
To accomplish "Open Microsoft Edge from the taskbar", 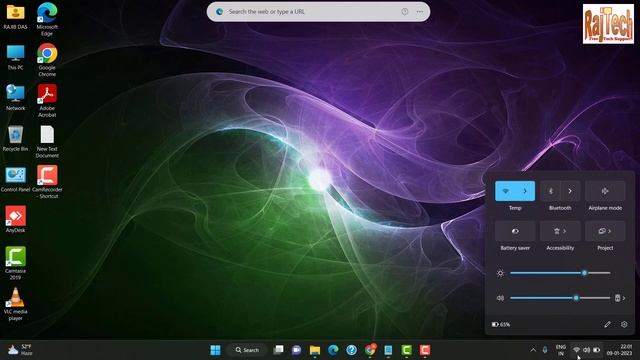I will 333,350.
